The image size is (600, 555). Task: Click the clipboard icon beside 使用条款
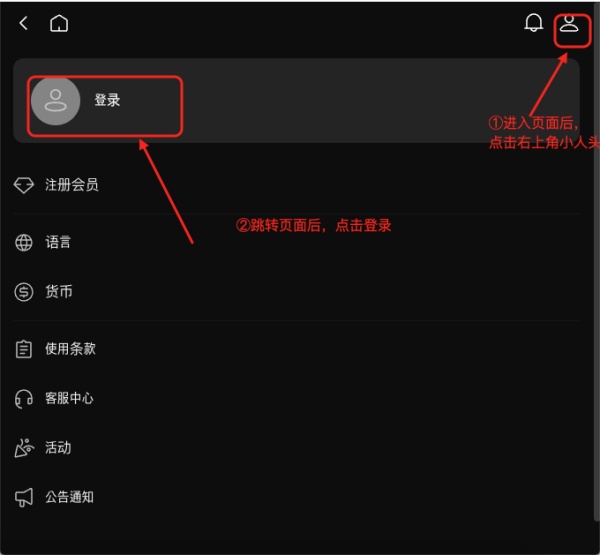[x=24, y=349]
